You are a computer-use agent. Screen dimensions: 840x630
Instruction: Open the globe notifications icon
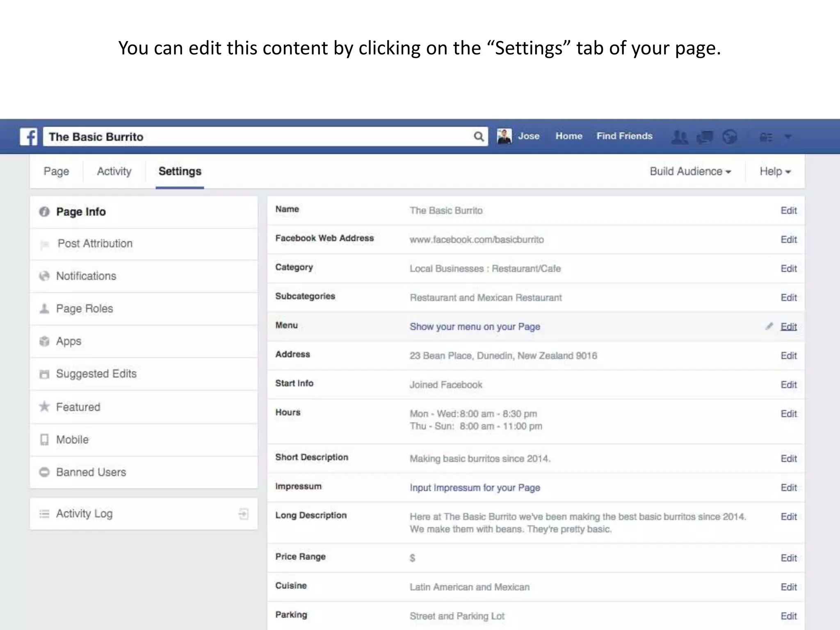point(730,137)
